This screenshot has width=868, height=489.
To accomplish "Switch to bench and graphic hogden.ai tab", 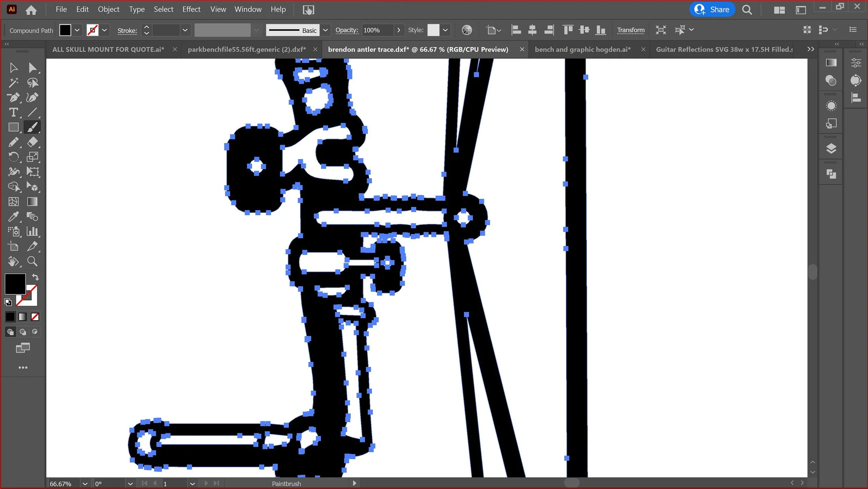I will pos(582,49).
